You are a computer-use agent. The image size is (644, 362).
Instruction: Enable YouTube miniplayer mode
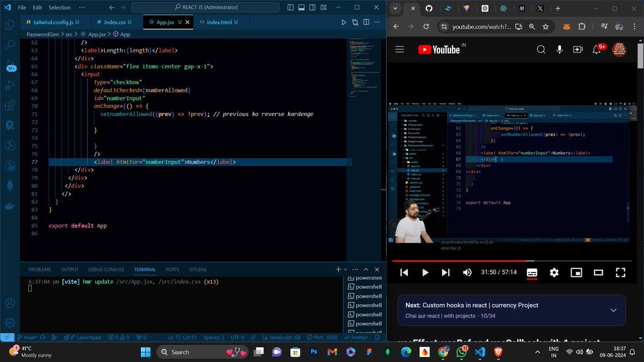576,272
